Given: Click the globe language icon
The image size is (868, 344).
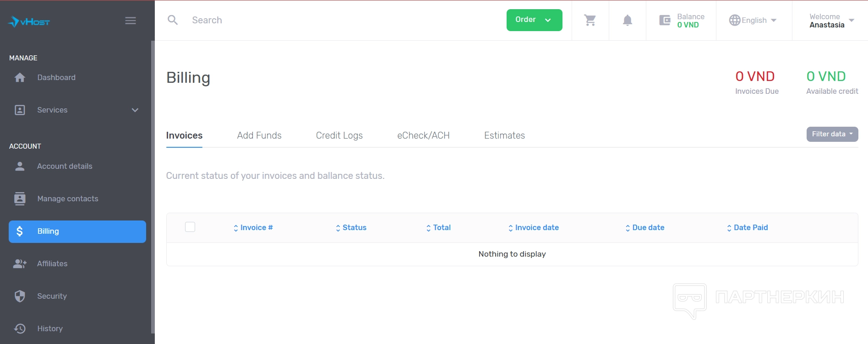Looking at the screenshot, I should (x=735, y=20).
